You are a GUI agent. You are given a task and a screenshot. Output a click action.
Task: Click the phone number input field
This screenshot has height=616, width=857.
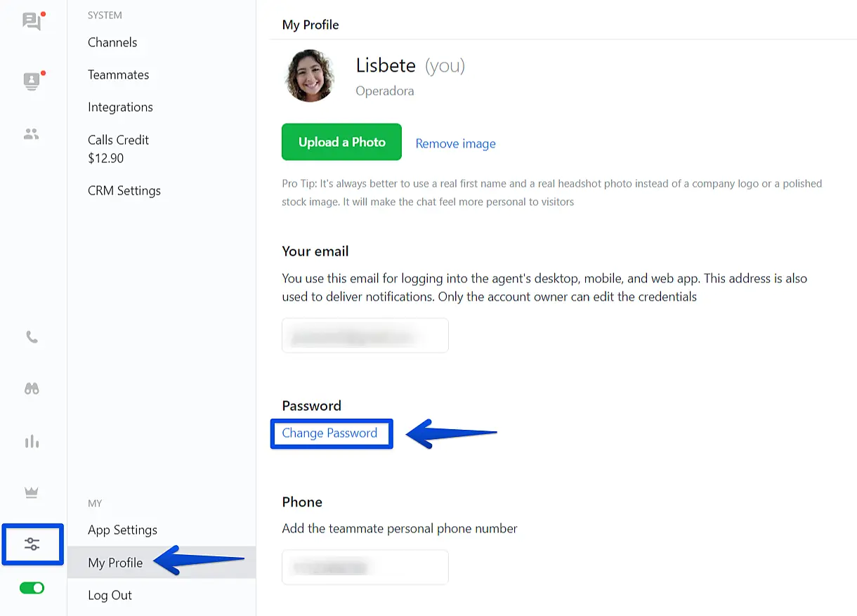365,567
